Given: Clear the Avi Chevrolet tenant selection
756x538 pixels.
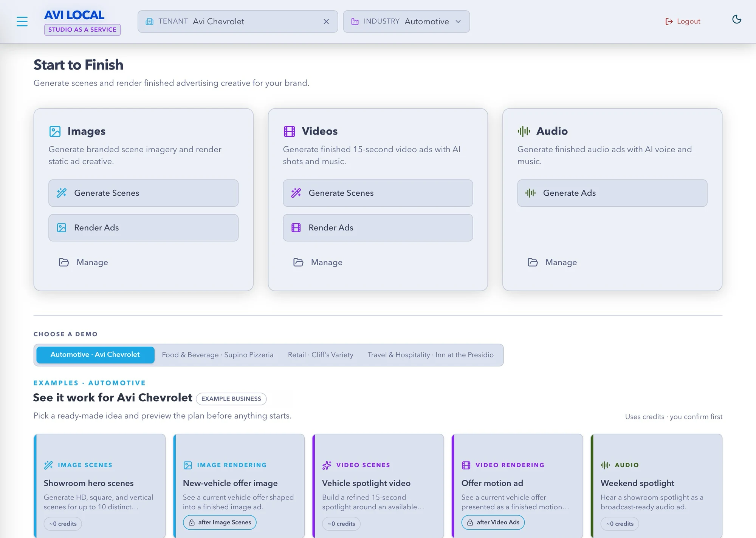Looking at the screenshot, I should point(326,22).
